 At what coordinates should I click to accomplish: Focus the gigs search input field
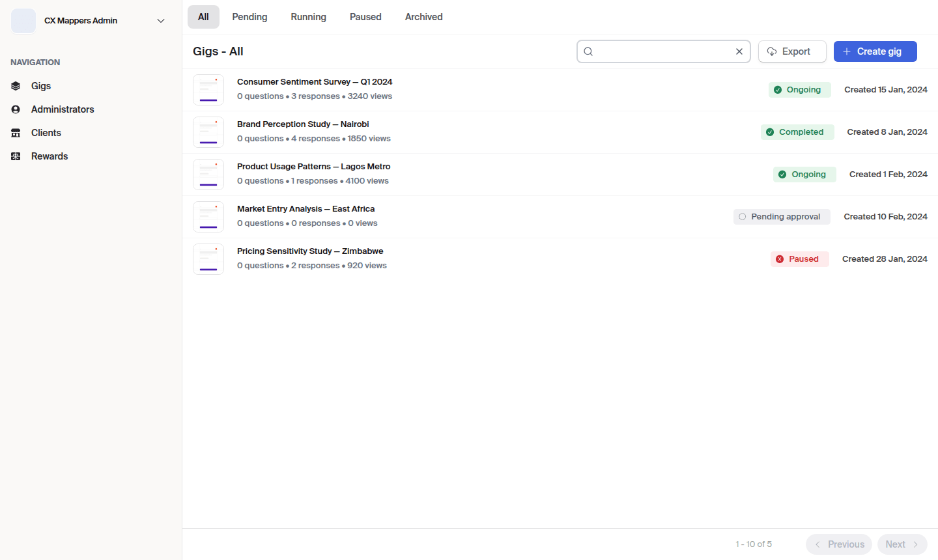[664, 51]
